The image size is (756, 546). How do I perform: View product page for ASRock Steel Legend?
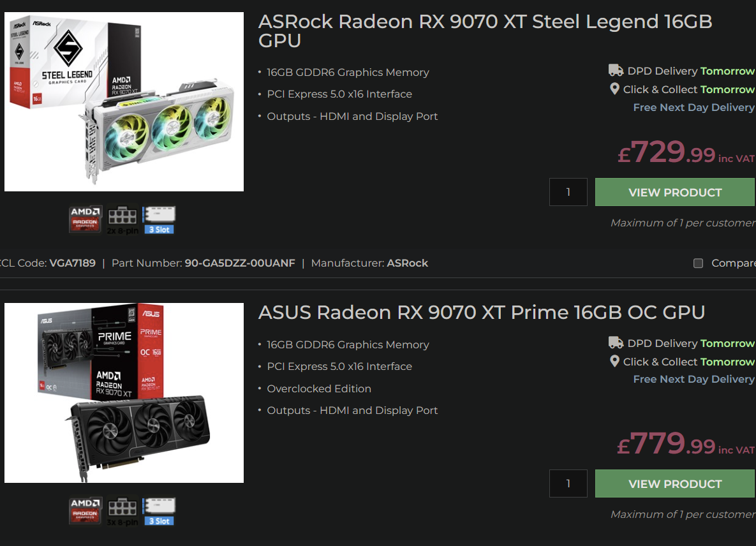(x=674, y=192)
